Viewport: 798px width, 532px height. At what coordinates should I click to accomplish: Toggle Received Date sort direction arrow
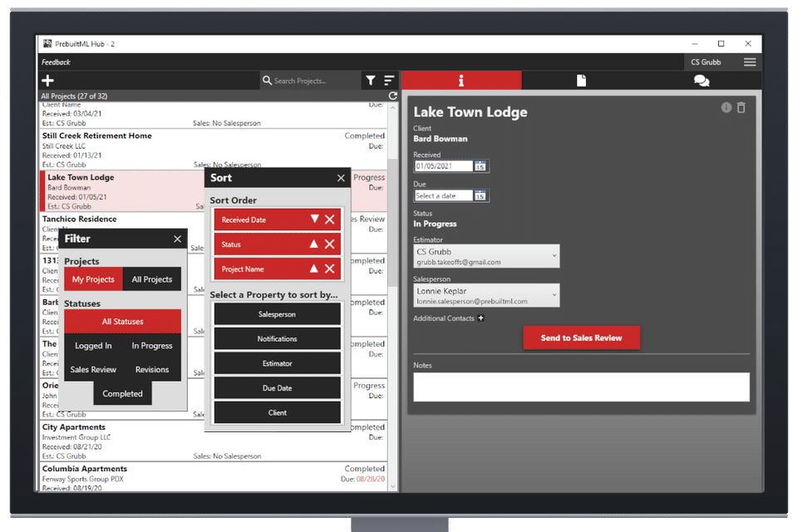314,219
